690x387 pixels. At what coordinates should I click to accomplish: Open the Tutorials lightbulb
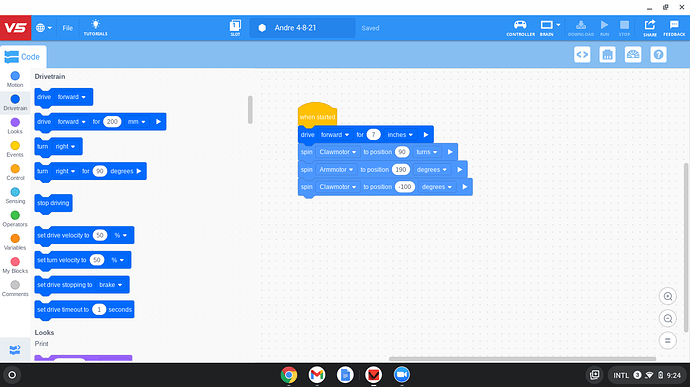point(95,27)
